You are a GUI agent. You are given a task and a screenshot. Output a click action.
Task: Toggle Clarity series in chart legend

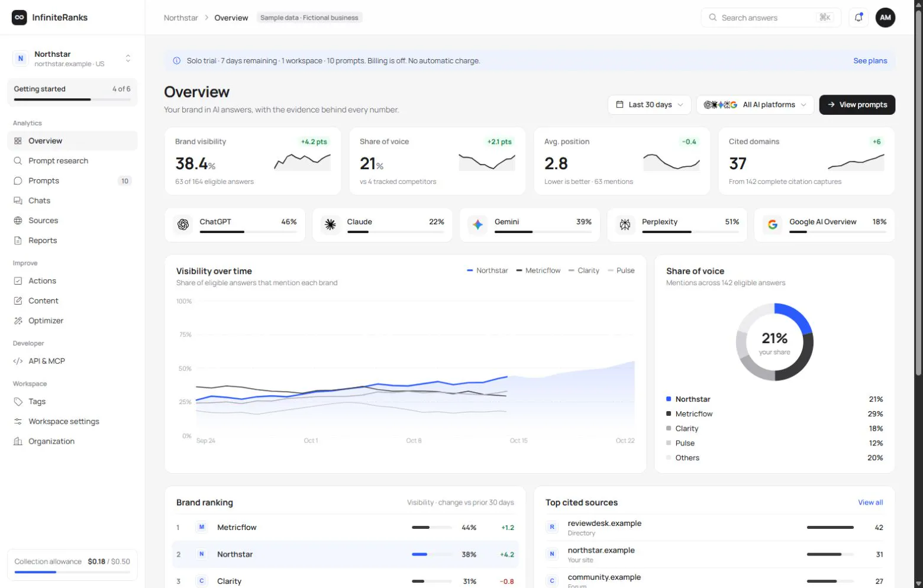[x=584, y=270]
